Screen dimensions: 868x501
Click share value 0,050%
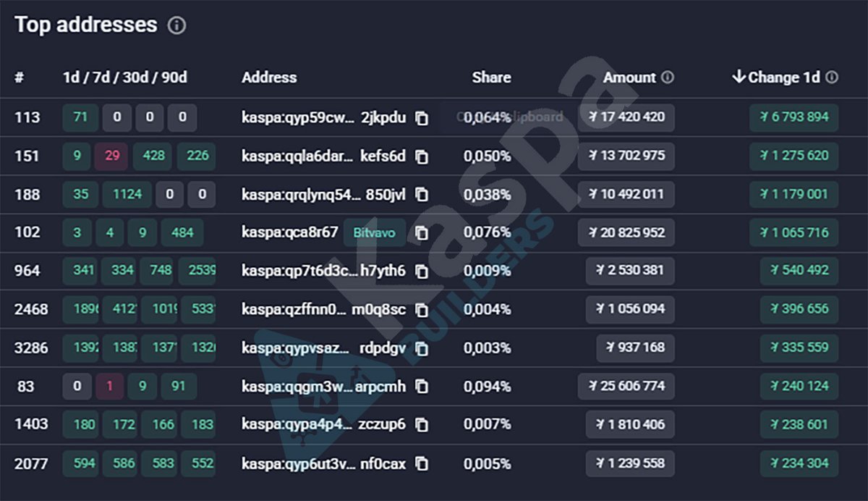(x=488, y=156)
